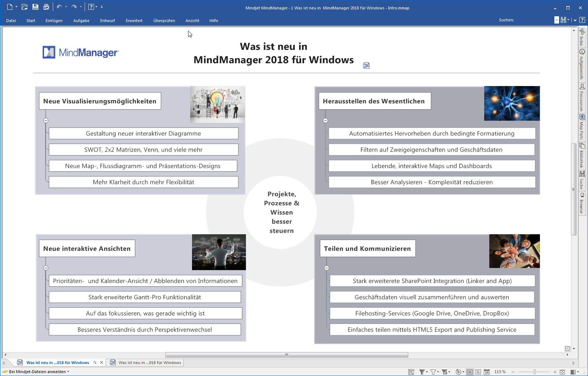Switch to the Ansicht ribbon tab
This screenshot has height=376, width=588.
click(x=192, y=21)
